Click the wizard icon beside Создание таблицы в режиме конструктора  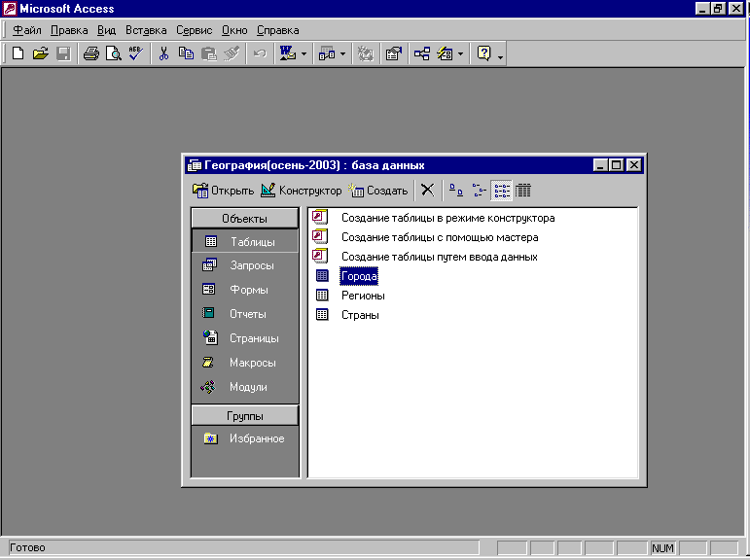tap(320, 217)
